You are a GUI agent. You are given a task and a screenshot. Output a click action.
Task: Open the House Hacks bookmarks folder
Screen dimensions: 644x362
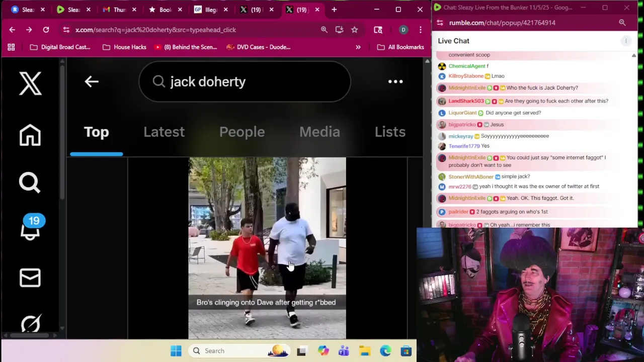[x=124, y=47]
